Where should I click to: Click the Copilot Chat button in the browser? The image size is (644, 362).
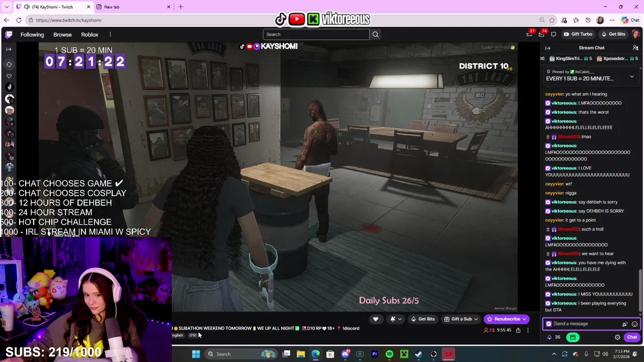click(x=630, y=20)
